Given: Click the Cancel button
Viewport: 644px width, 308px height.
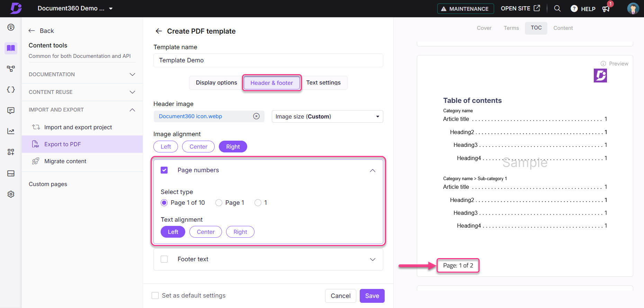Looking at the screenshot, I should tap(340, 296).
